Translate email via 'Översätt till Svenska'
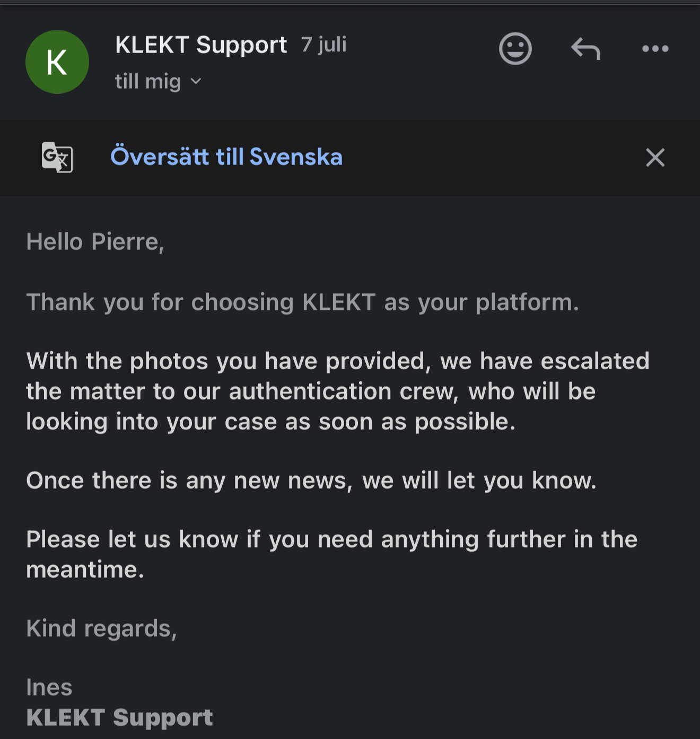The width and height of the screenshot is (700, 739). 226,157
